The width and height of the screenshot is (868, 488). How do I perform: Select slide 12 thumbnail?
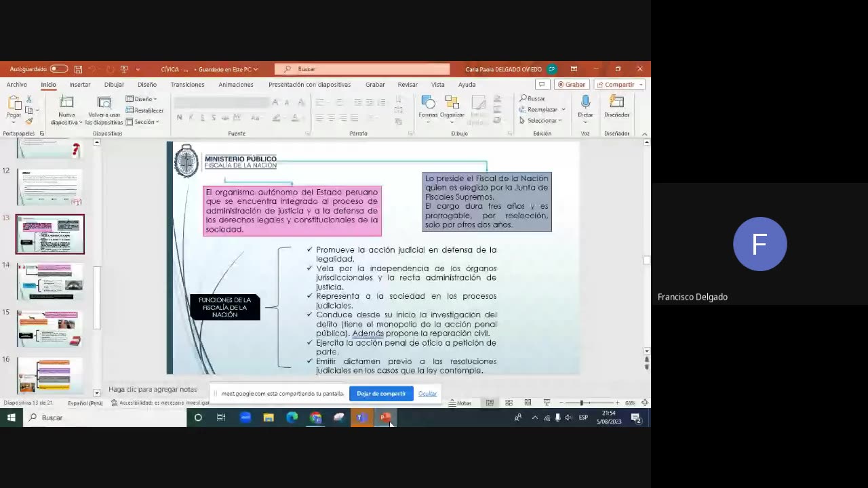[50, 187]
